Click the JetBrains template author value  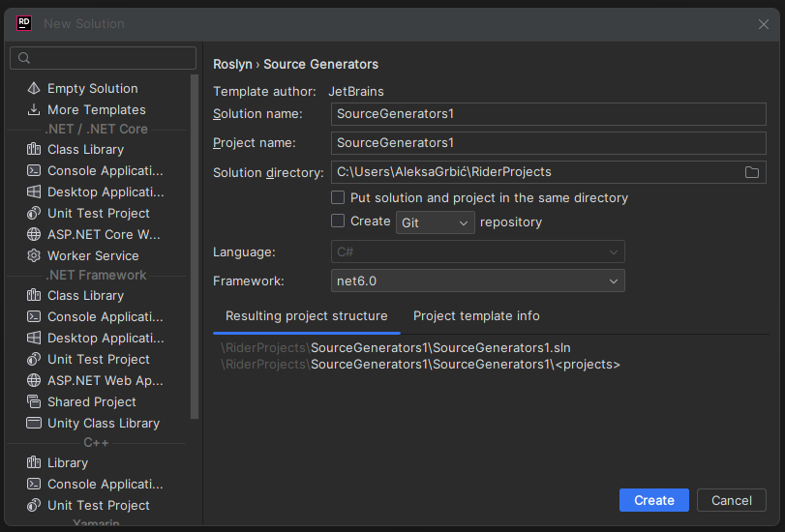pos(356,92)
